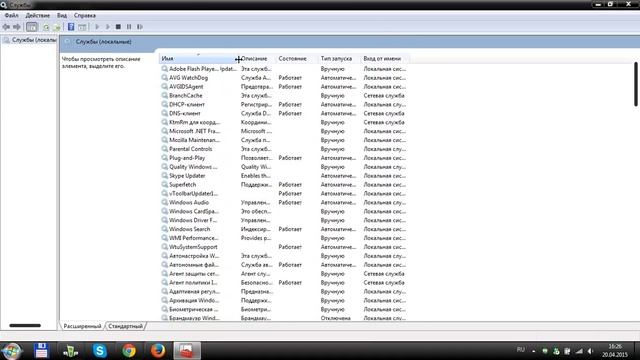Viewport: 640px width, 360px height.
Task: Click gear icon beside BranchCache
Action: pos(164,96)
